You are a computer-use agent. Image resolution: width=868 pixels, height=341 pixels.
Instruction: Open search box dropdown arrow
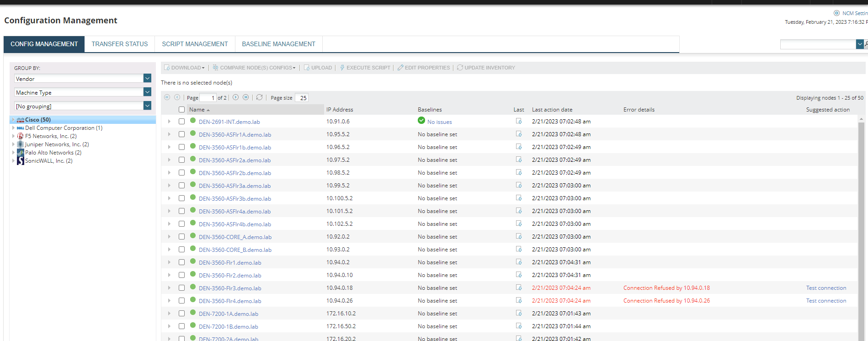click(859, 44)
